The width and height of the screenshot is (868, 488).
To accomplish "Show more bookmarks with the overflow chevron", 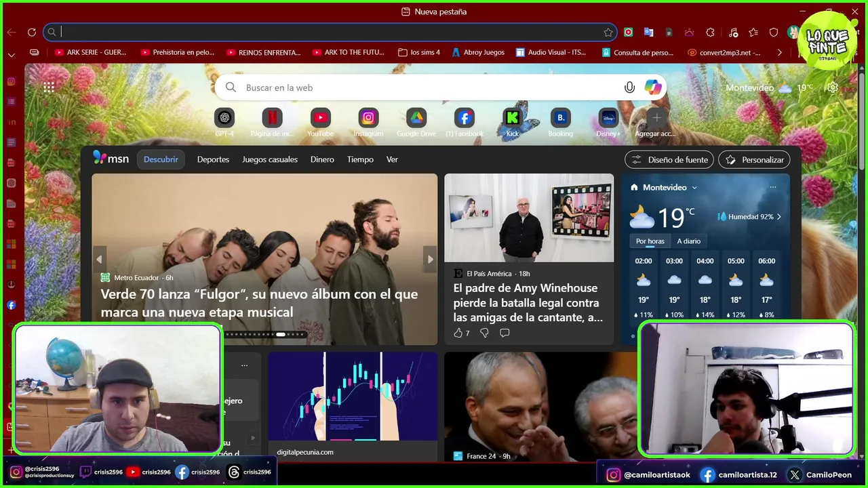I will tap(779, 52).
